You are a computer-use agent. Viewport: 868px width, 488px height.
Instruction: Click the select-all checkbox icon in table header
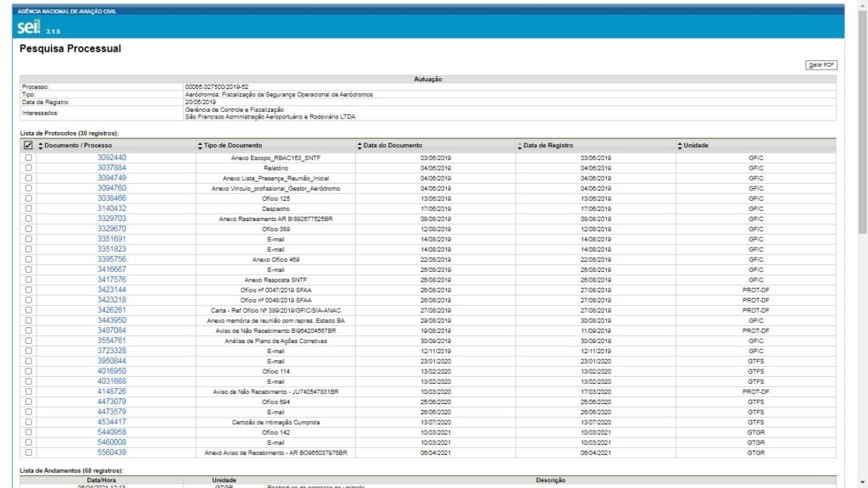pyautogui.click(x=28, y=146)
